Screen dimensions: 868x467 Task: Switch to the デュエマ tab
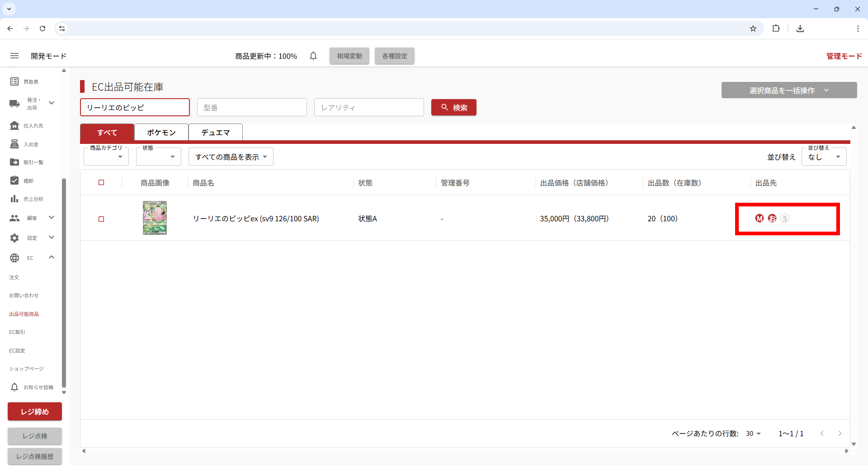point(216,133)
